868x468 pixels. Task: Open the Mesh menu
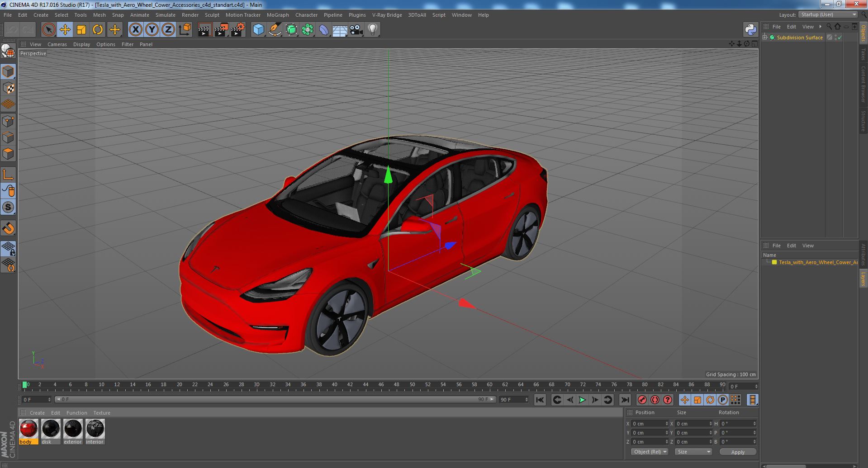[x=99, y=15]
